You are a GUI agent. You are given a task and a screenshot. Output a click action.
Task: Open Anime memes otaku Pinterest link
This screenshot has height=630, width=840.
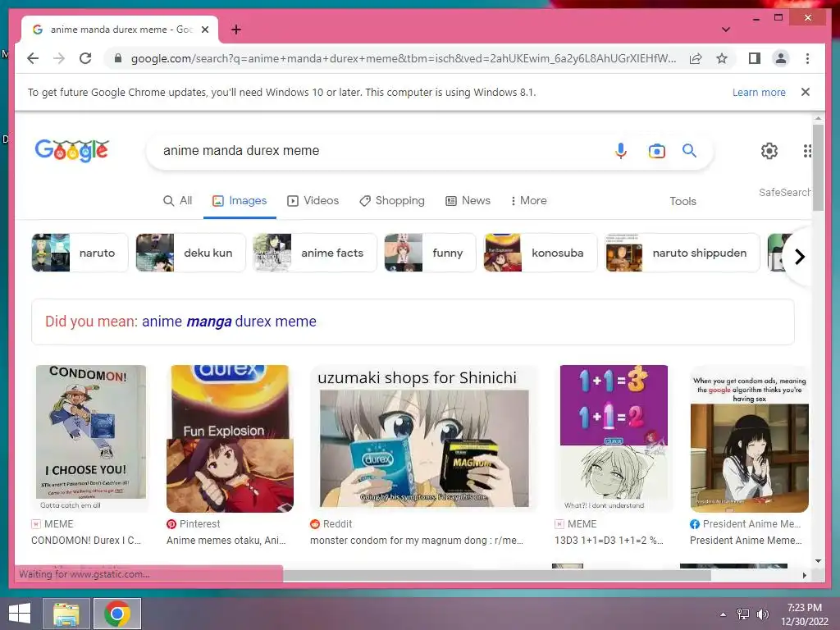coord(226,541)
